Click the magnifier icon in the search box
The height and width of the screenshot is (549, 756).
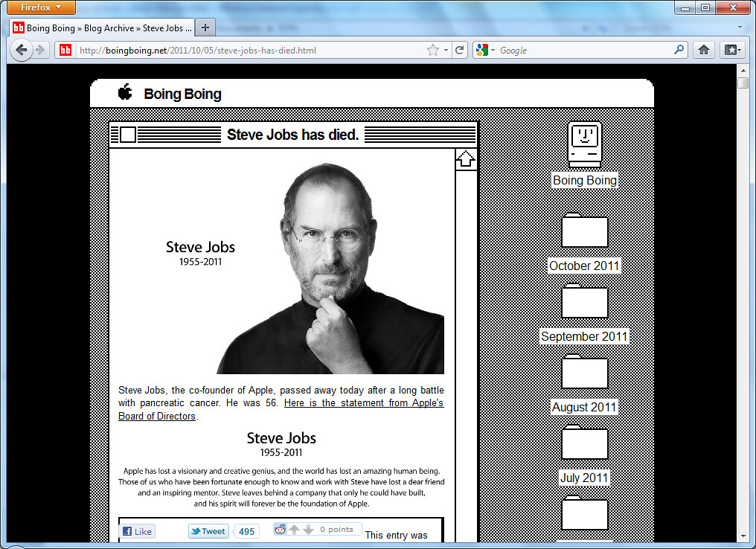tap(679, 50)
